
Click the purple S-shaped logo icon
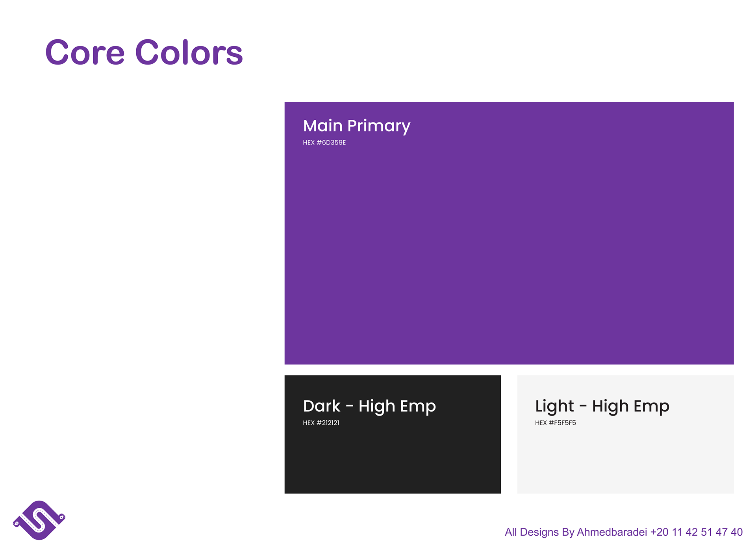coord(39,521)
